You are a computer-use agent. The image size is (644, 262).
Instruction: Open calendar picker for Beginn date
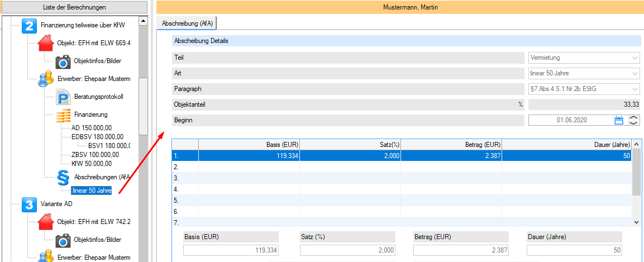point(618,120)
